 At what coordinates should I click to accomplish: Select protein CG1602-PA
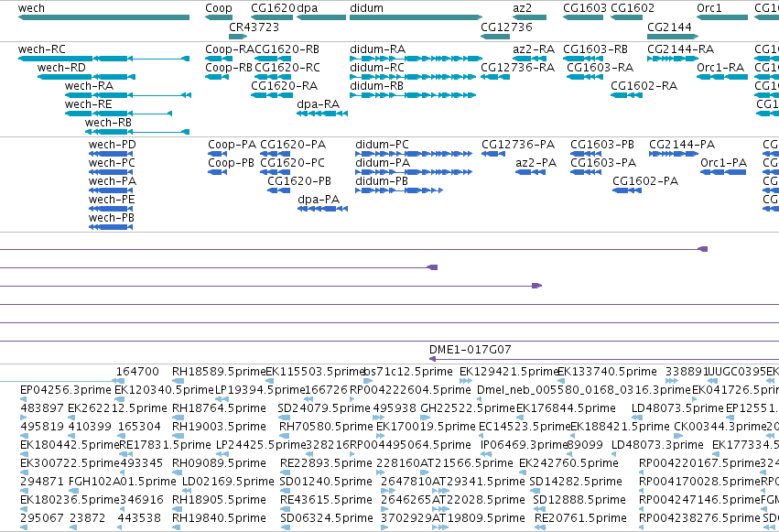pos(627,190)
